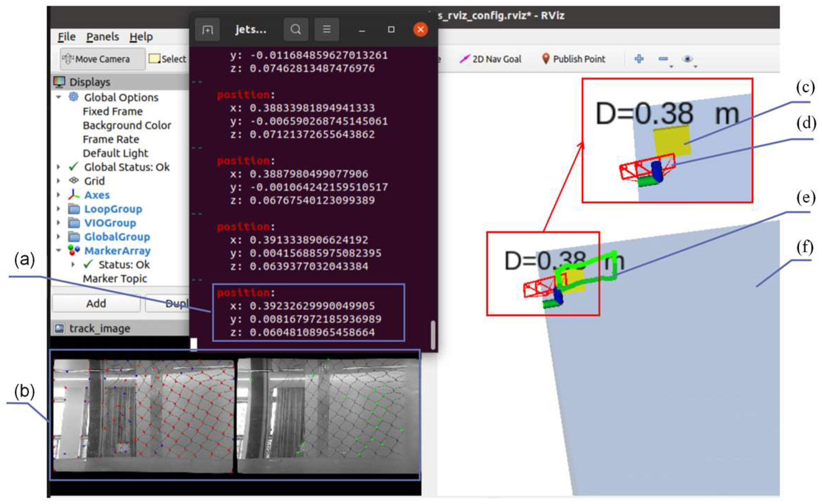This screenshot has height=504, width=822.
Task: Expand the VIOGroup display group
Action: click(59, 223)
